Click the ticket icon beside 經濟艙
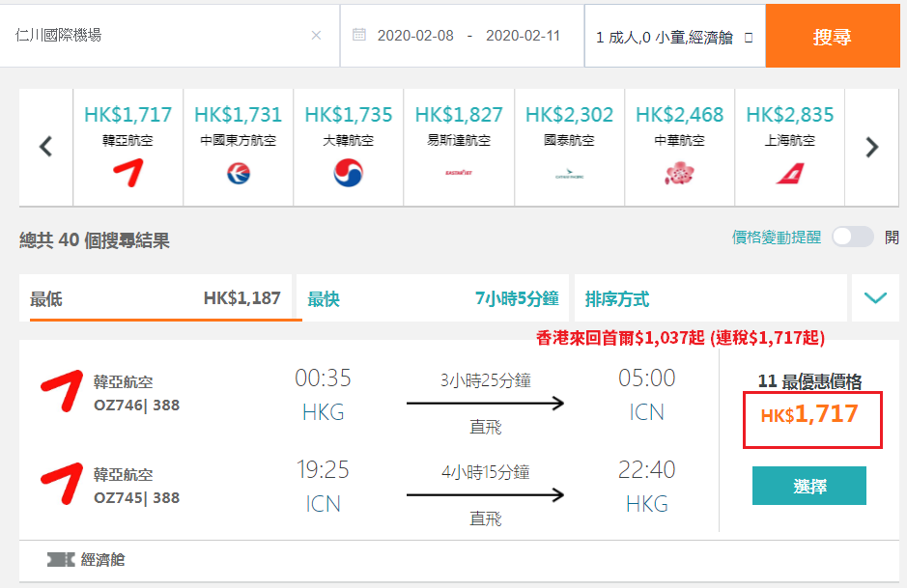Image resolution: width=907 pixels, height=588 pixels. pyautogui.click(x=61, y=560)
